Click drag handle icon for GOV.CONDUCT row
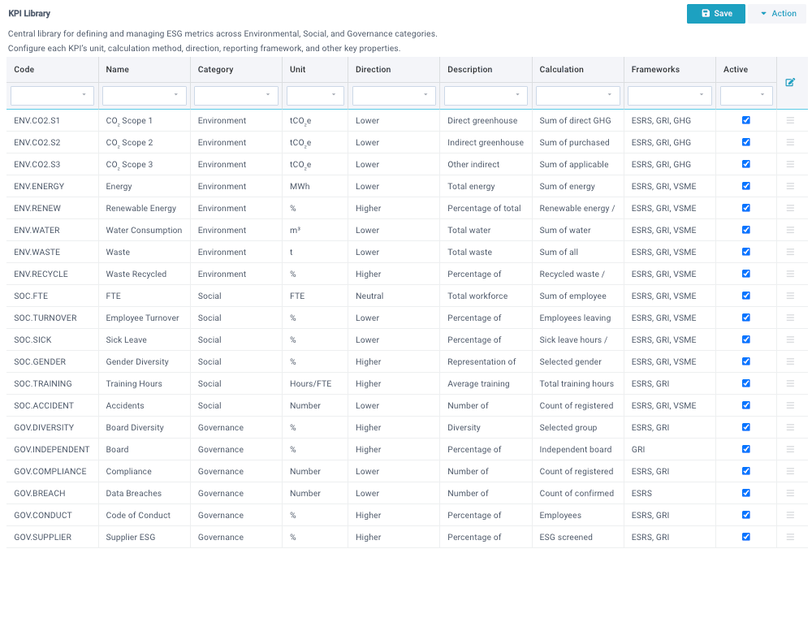812x644 pixels. tap(790, 515)
